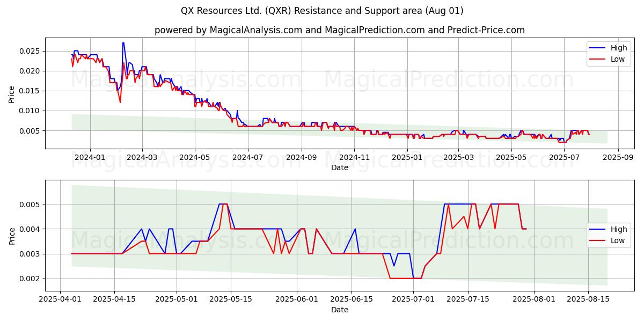Image resolution: width=644 pixels, height=322 pixels.
Task: Click the '0.005' y-axis label on the top chart
Action: [x=31, y=131]
